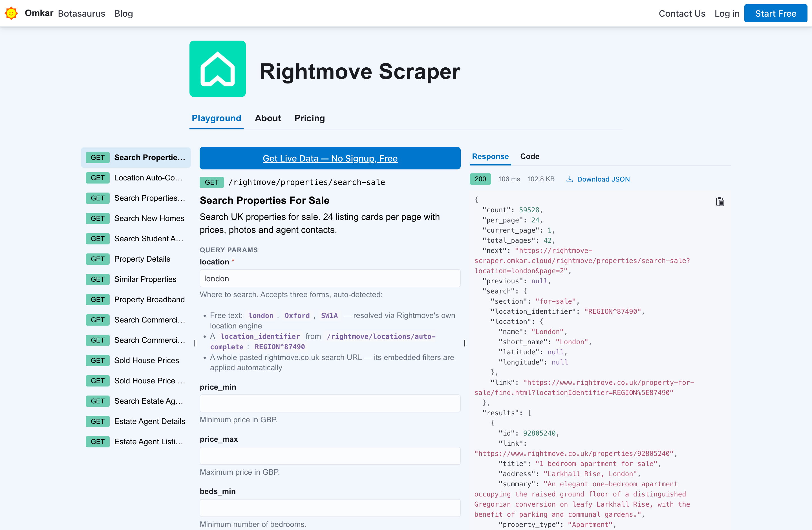The height and width of the screenshot is (530, 812).
Task: Click the location_identifier code in description
Action: pos(260,336)
